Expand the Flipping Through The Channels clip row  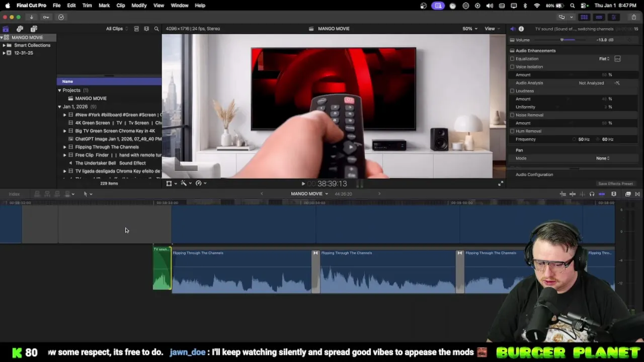64,147
